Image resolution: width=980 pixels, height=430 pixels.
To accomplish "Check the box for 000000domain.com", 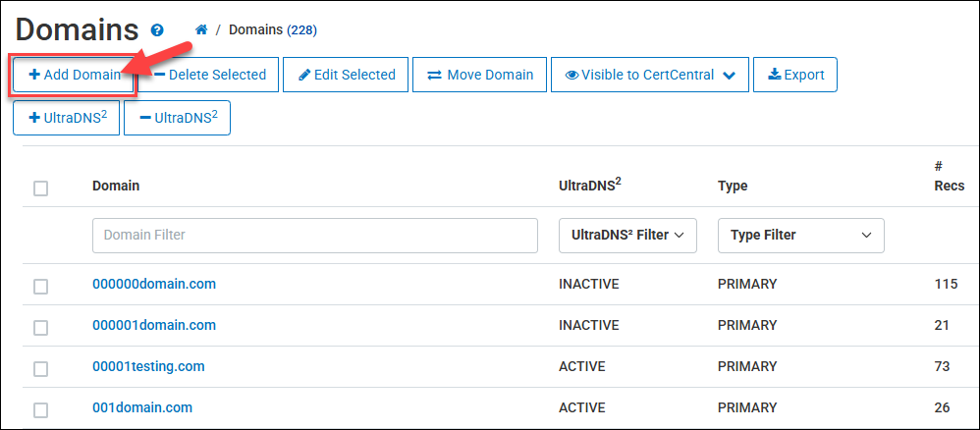I will (x=40, y=286).
